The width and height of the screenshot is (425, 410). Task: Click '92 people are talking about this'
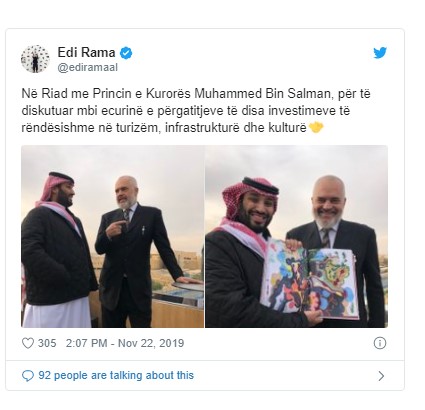coord(116,375)
